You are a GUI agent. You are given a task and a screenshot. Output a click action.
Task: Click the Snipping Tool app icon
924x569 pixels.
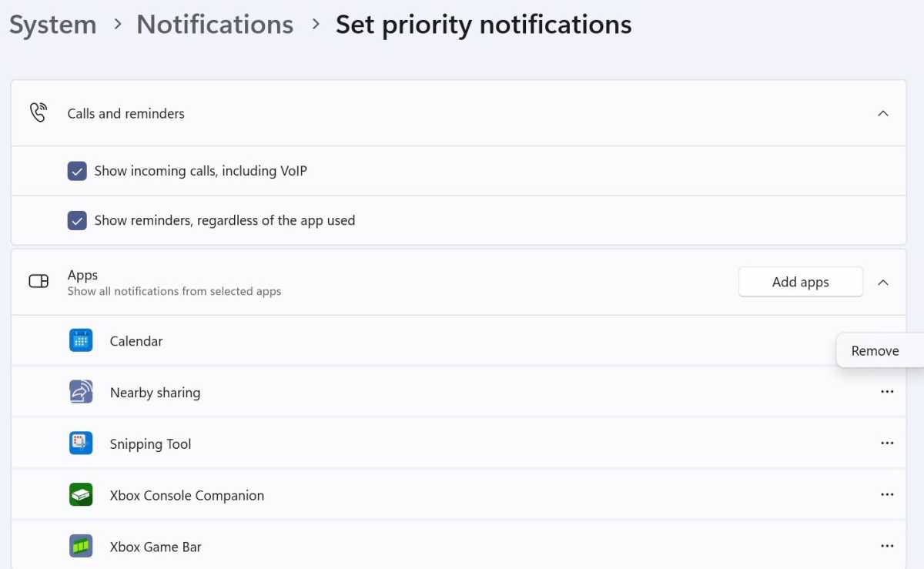click(x=81, y=443)
